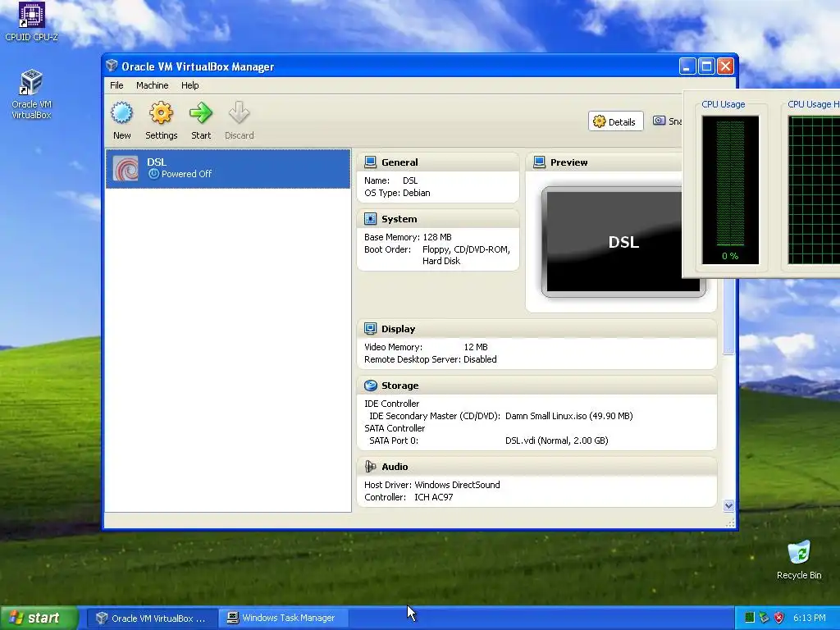840x630 pixels.
Task: Click the System section header
Action: pos(438,218)
